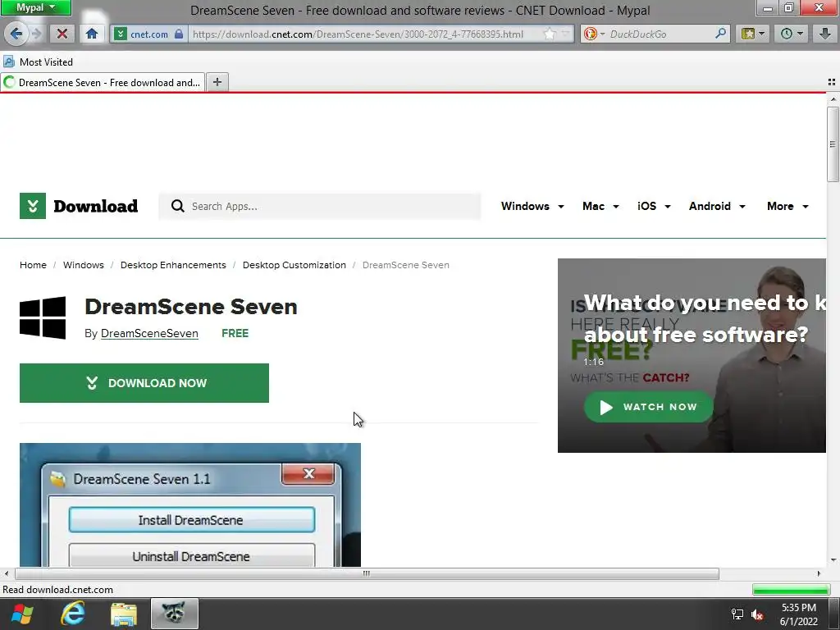Open the bookmarks menu toolbar button

(753, 34)
